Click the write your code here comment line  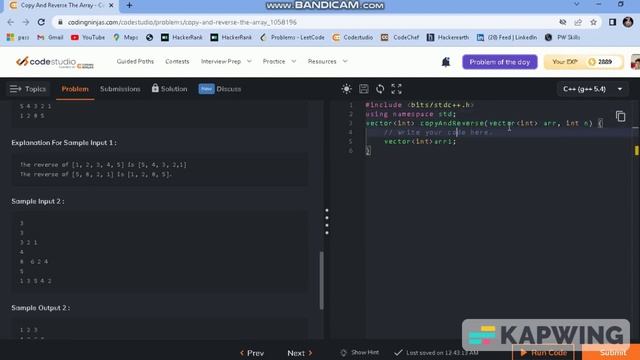(438, 132)
